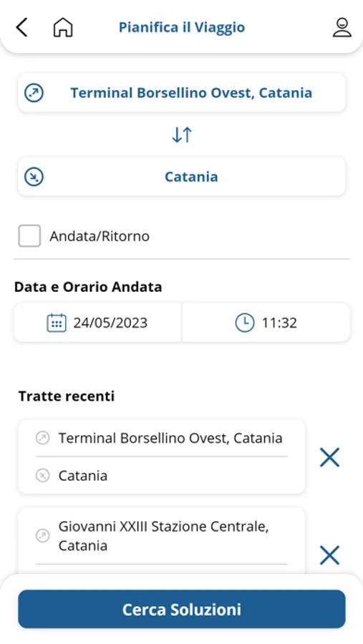Tap the back arrow icon

point(21,27)
